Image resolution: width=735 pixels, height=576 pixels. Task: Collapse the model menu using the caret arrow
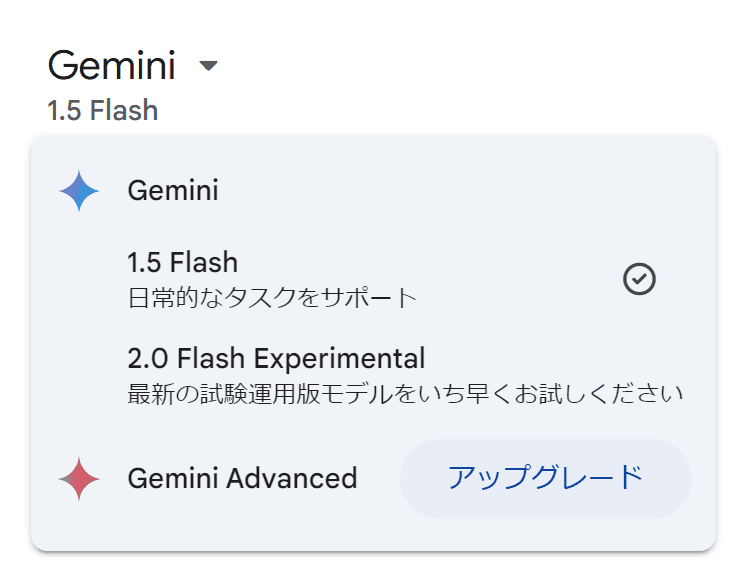pos(209,65)
